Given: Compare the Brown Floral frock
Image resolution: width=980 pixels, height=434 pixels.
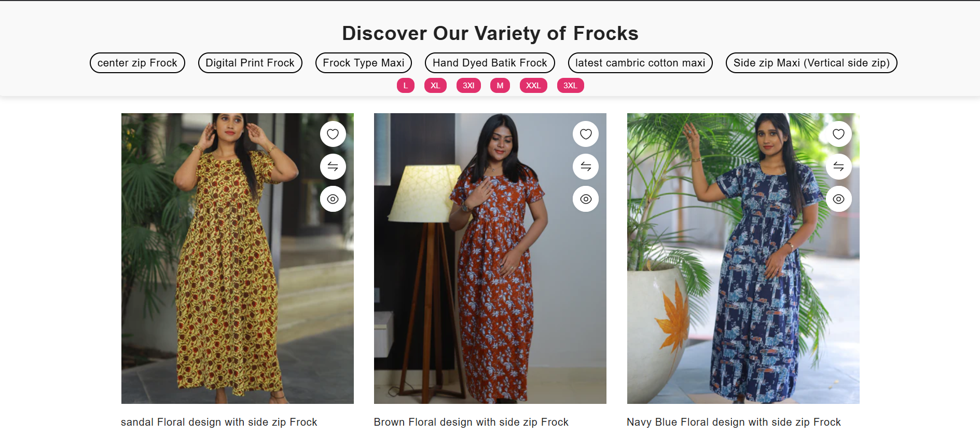Looking at the screenshot, I should (586, 167).
